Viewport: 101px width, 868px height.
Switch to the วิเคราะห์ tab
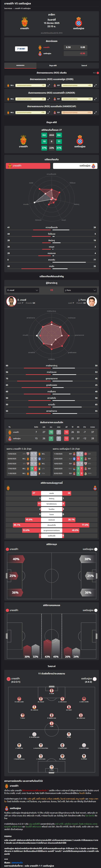pos(84,65)
